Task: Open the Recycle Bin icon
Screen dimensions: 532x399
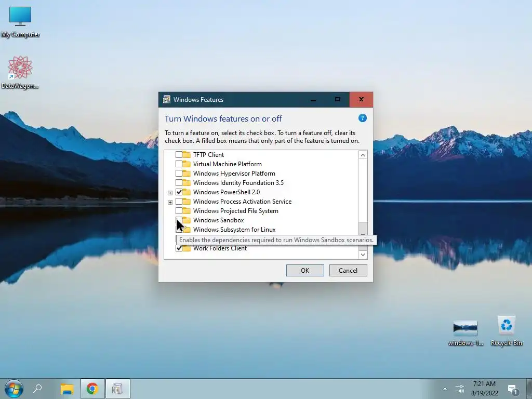Action: pos(506,331)
